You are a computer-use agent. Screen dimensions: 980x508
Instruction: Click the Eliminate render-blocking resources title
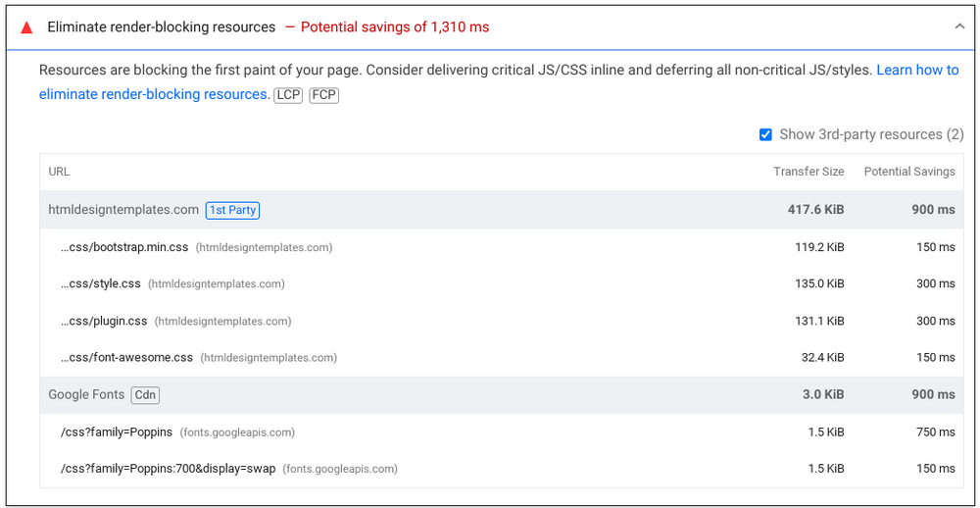point(162,27)
